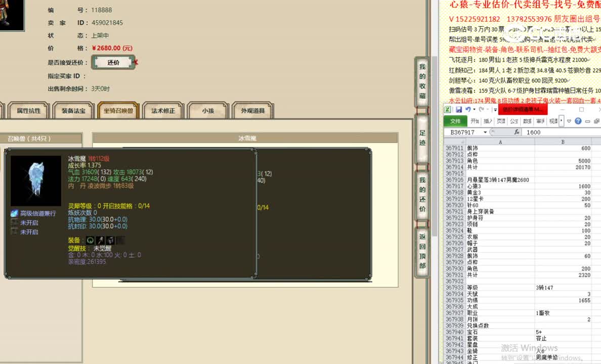Click the 召唤兽(共4只) list header
601x364 pixels.
coord(41,139)
